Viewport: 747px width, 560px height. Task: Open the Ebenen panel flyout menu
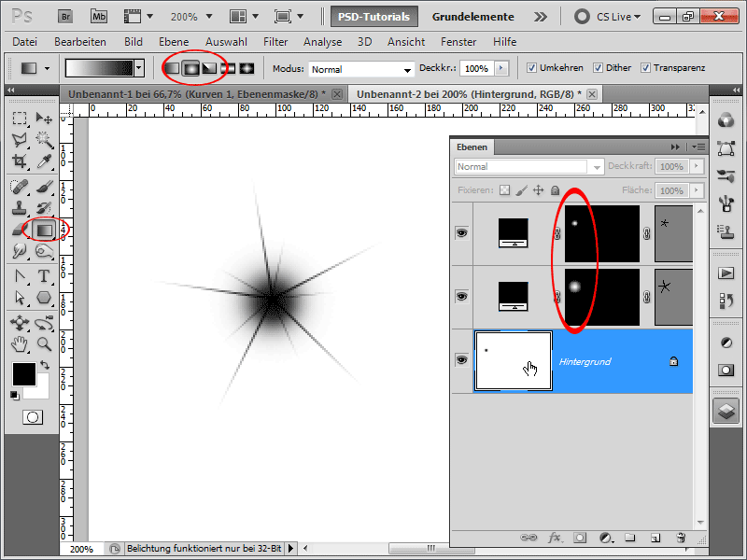click(x=698, y=147)
